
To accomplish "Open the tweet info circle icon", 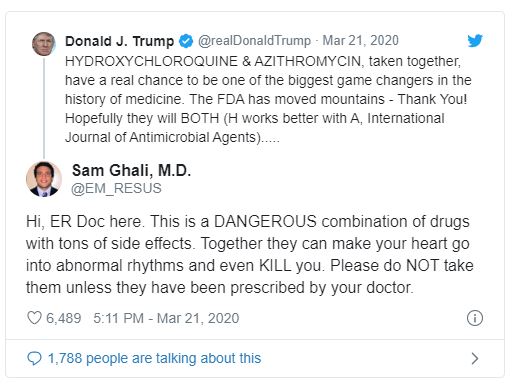I will pyautogui.click(x=475, y=318).
